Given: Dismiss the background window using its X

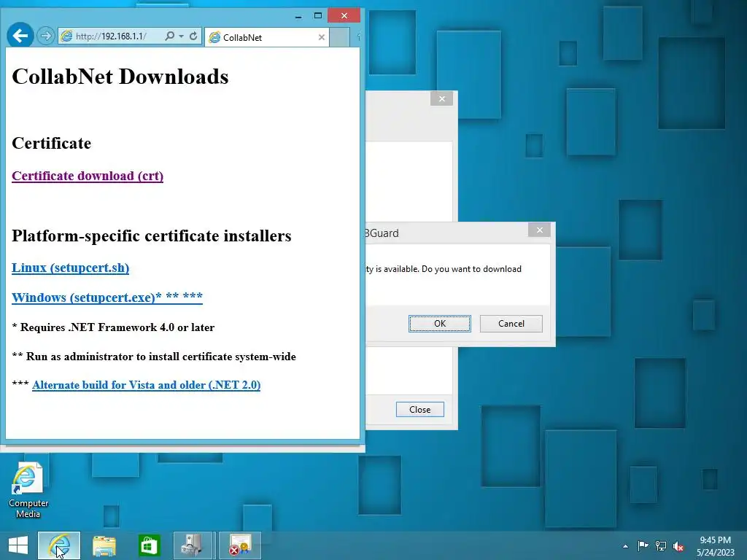Looking at the screenshot, I should [x=441, y=98].
